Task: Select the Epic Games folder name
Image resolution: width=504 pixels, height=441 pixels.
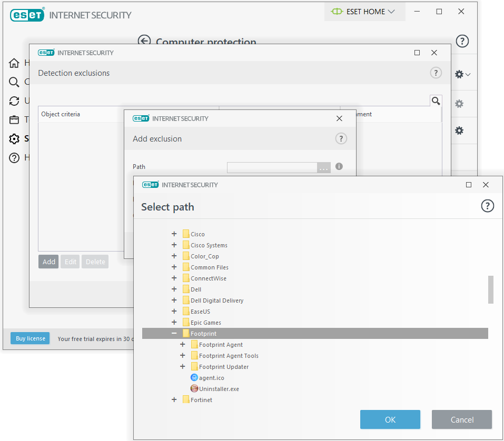Action: (206, 323)
